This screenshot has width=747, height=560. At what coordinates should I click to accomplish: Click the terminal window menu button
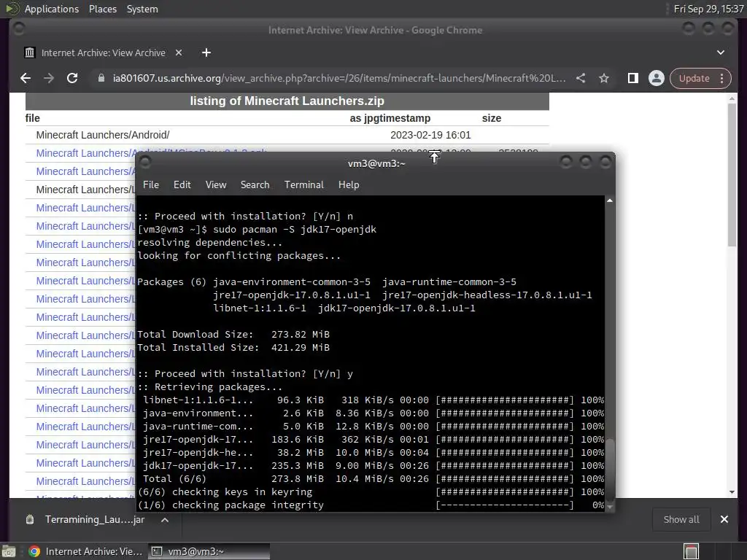coord(145,163)
